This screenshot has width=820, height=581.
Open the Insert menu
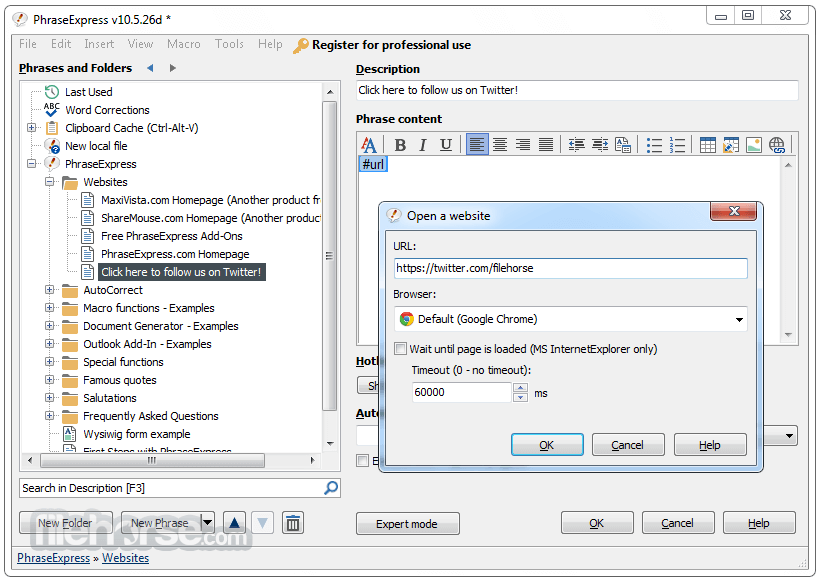click(x=99, y=44)
